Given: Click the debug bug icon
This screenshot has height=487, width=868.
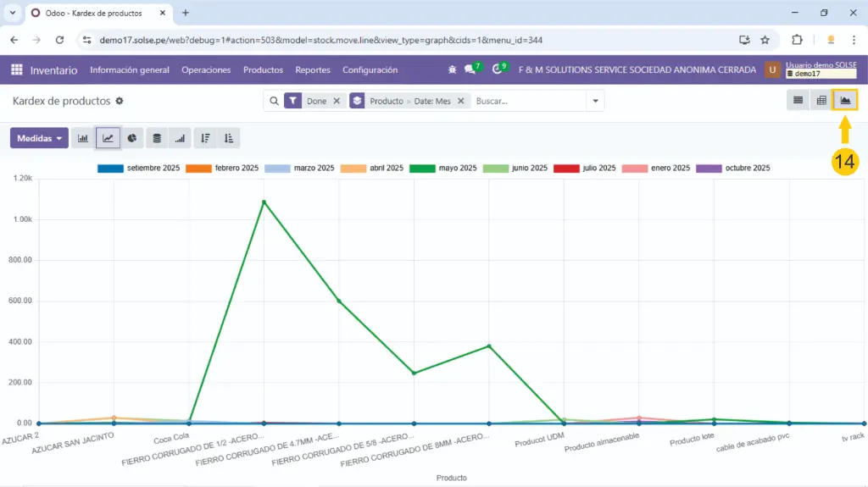Looking at the screenshot, I should coord(452,70).
